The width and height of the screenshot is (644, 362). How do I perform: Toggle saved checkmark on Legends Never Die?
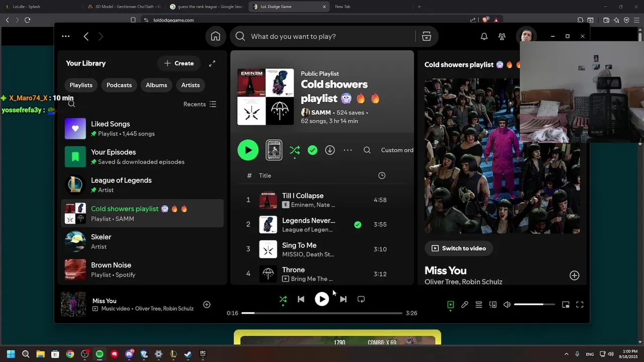[x=358, y=225]
